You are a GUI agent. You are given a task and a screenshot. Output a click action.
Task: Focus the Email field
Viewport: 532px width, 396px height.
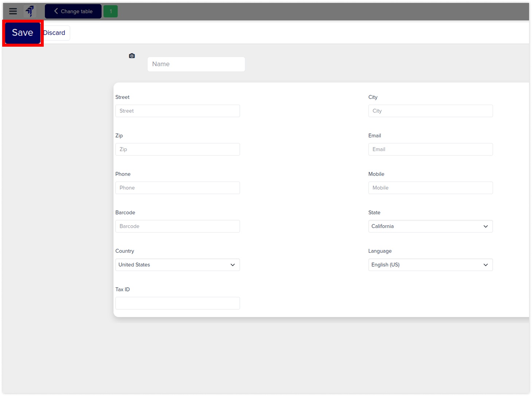click(430, 150)
